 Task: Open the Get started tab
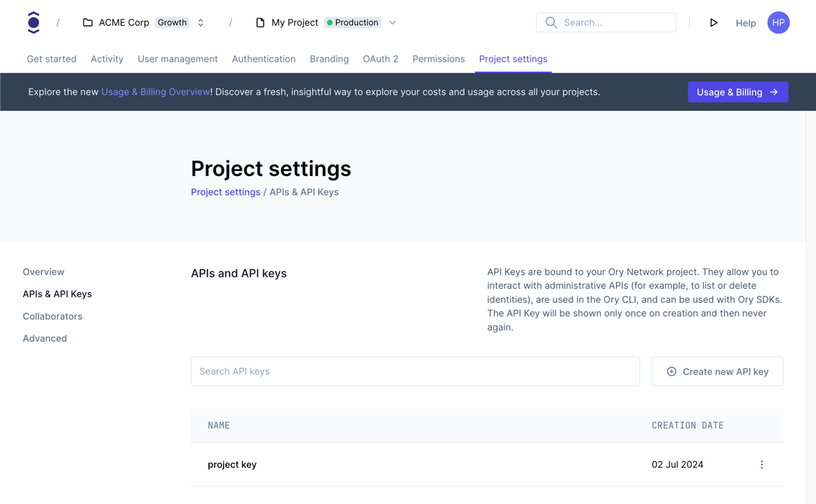(x=51, y=59)
